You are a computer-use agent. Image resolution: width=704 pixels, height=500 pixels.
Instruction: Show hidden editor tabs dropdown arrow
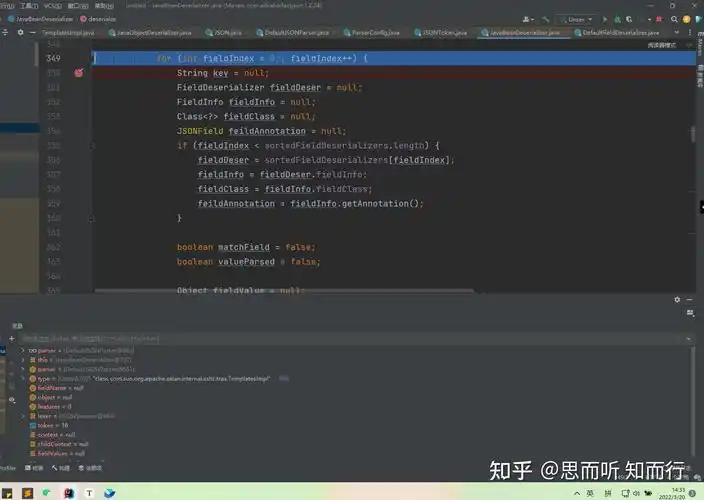(x=677, y=32)
